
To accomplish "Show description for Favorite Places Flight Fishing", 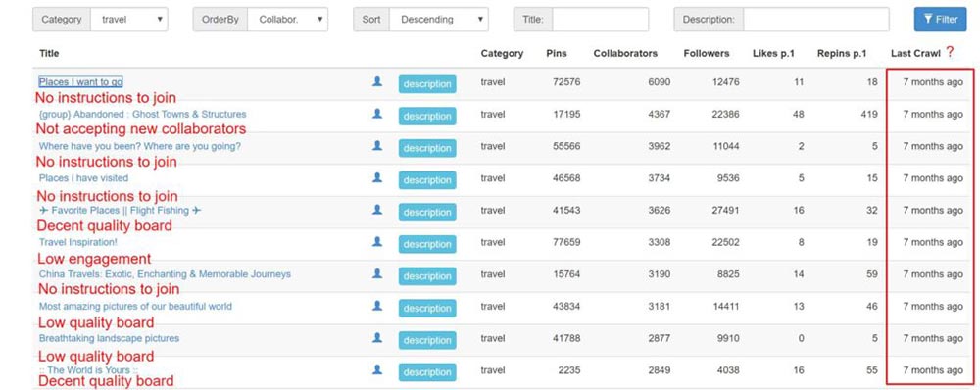I will point(427,212).
